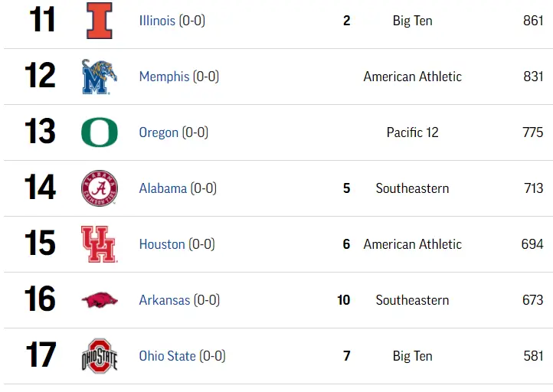Click the Oregon green O logo
The image size is (553, 392).
pos(100,132)
